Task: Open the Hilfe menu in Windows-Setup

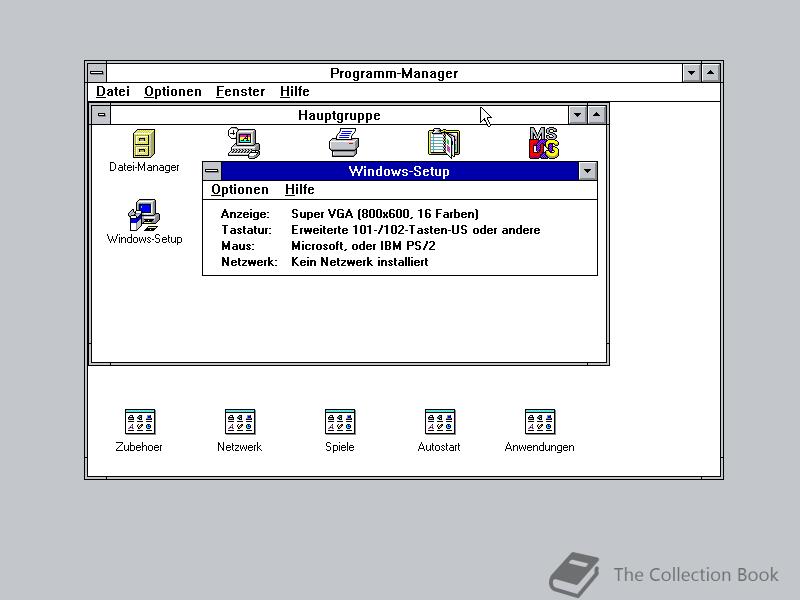Action: pyautogui.click(x=299, y=189)
